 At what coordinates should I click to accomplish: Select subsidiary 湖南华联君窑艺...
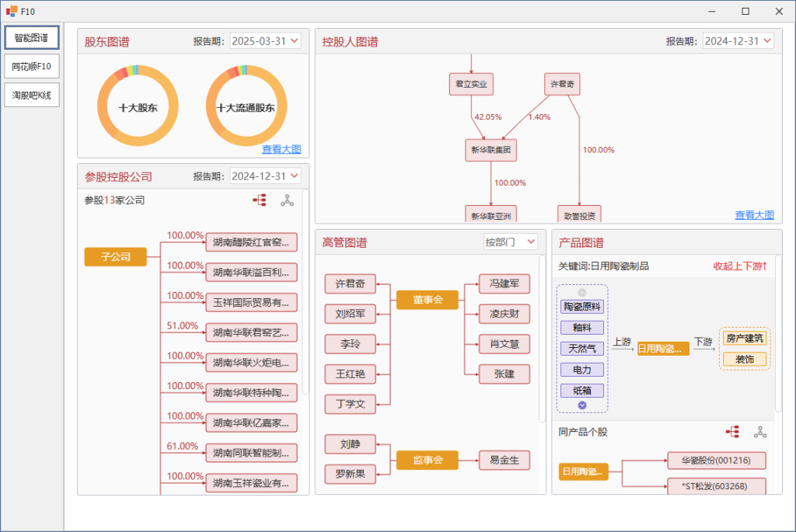(x=251, y=332)
